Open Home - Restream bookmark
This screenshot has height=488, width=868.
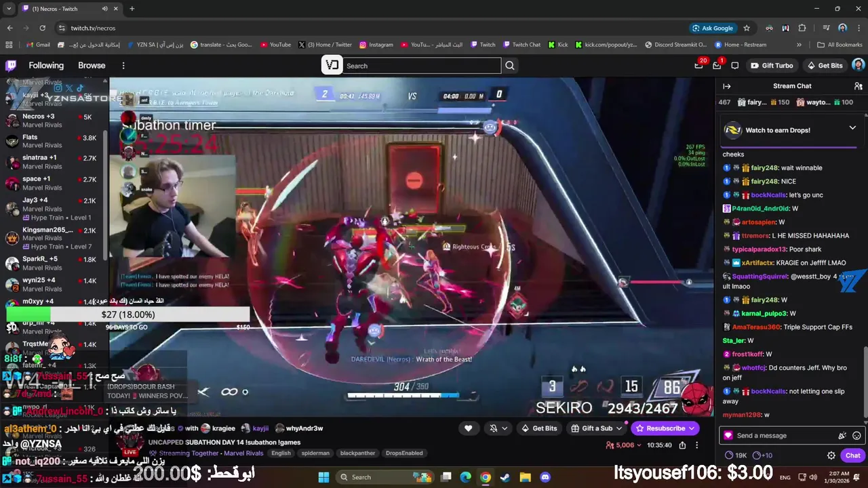click(741, 45)
